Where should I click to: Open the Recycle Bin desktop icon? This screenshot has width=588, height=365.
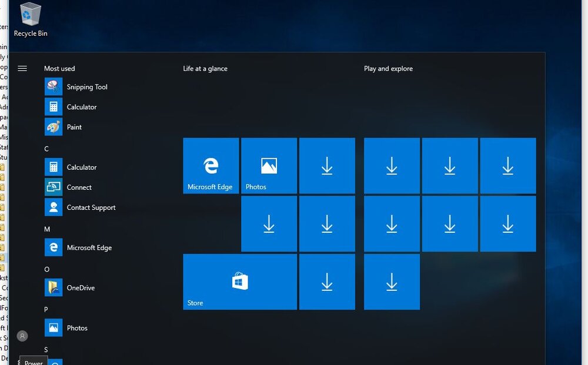(31, 19)
